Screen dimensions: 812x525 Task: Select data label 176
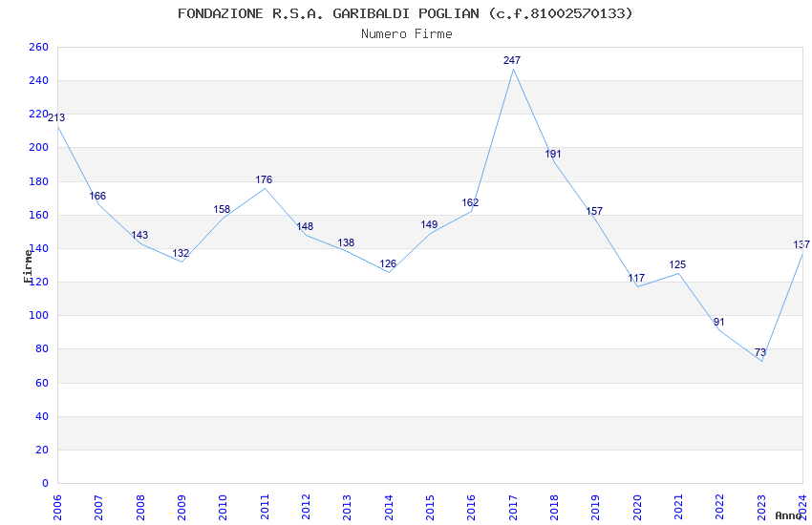click(x=264, y=179)
